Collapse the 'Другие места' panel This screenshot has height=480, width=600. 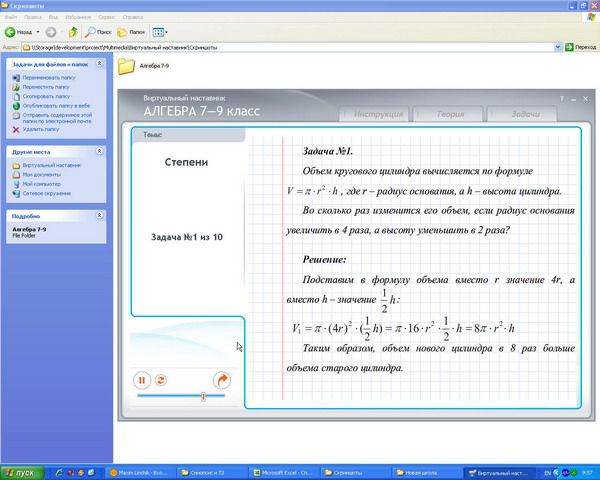(100, 151)
